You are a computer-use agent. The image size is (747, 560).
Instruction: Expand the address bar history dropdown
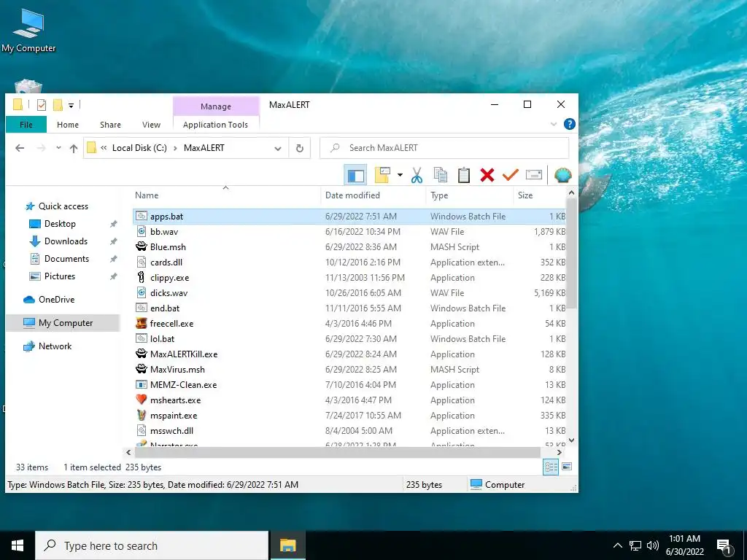point(278,148)
